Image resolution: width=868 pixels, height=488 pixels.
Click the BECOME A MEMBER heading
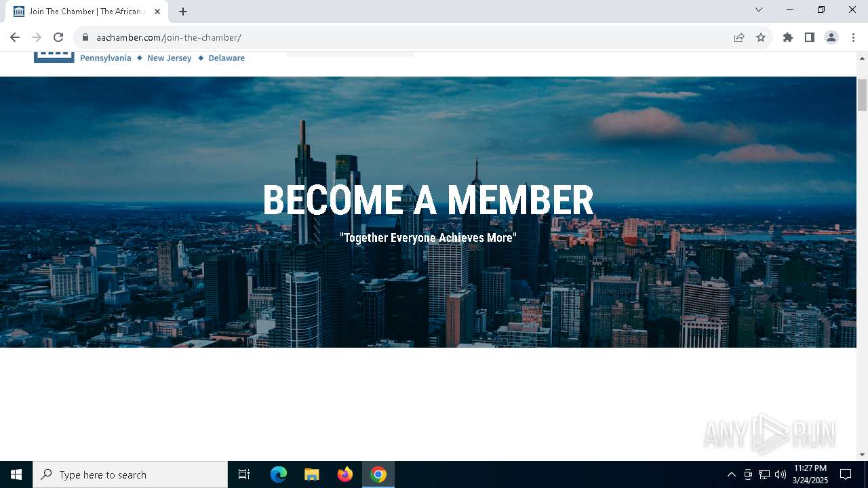(x=428, y=200)
